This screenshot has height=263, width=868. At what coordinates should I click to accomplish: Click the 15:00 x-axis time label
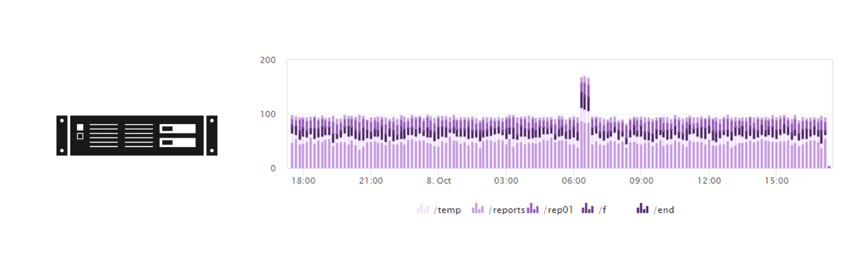pos(777,181)
